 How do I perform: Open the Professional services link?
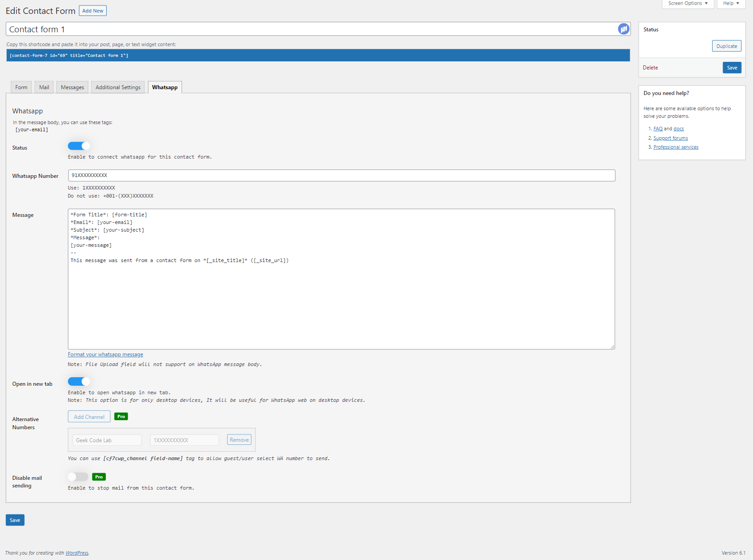click(676, 147)
